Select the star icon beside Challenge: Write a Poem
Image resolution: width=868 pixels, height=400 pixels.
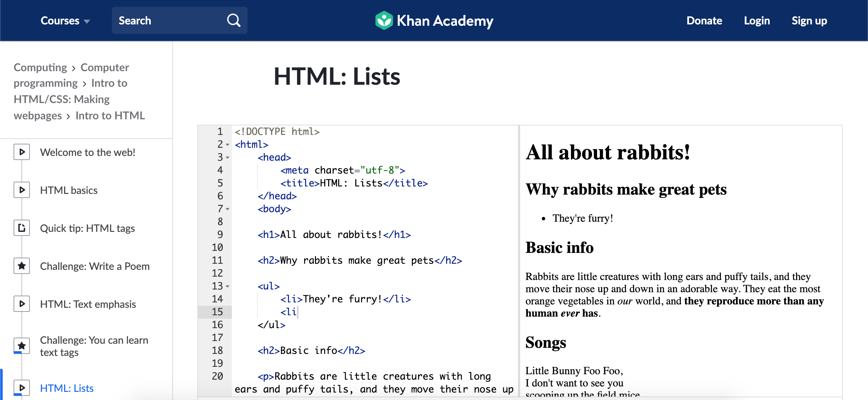[x=22, y=266]
